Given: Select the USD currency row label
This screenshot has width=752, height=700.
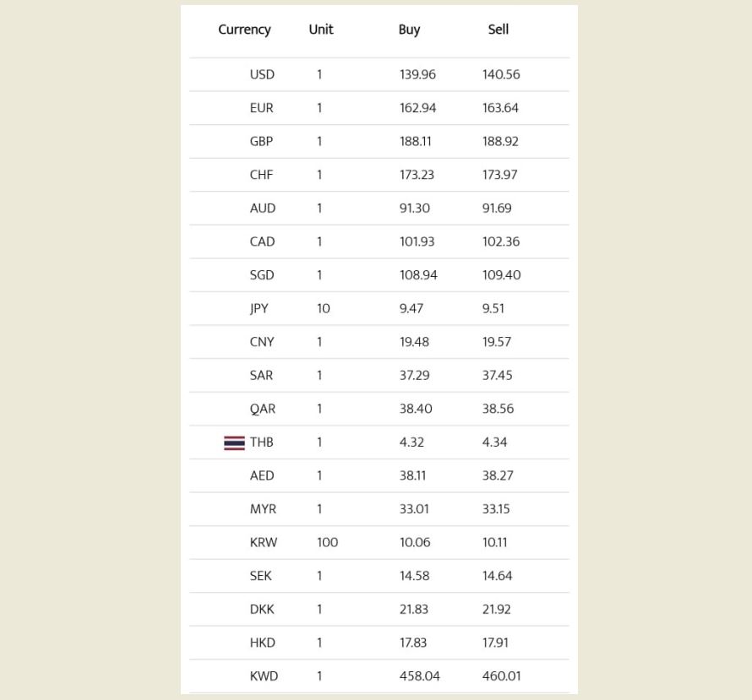Looking at the screenshot, I should coord(262,74).
